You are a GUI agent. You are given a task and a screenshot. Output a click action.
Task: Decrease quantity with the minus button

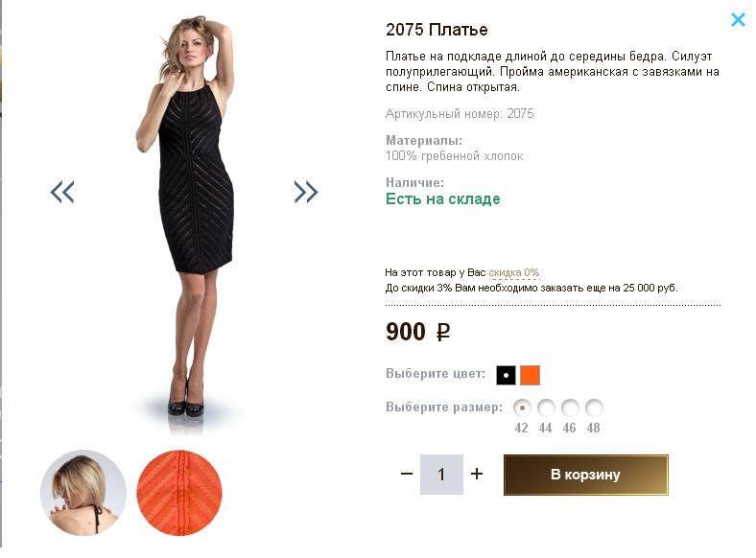pos(407,474)
